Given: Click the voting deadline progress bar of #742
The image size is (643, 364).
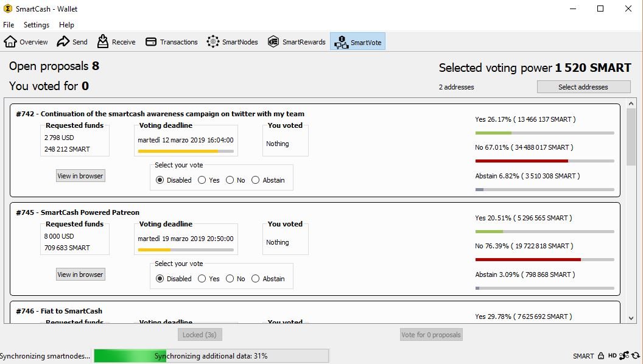Looking at the screenshot, I should coord(186,151).
